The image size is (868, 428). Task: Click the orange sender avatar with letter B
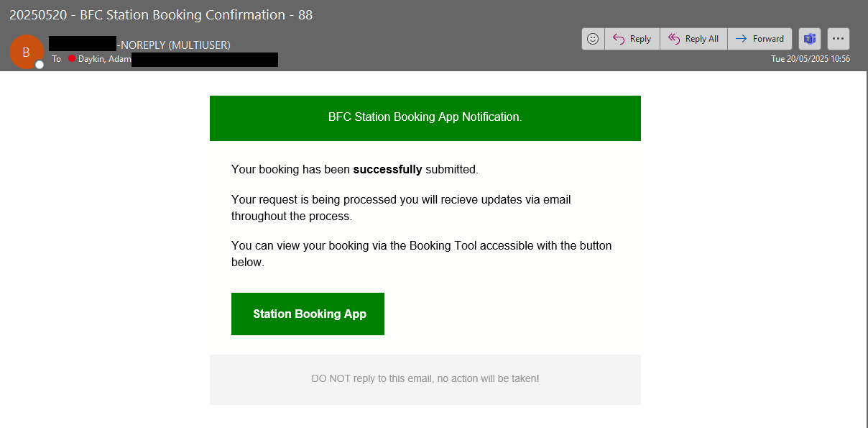click(x=27, y=52)
